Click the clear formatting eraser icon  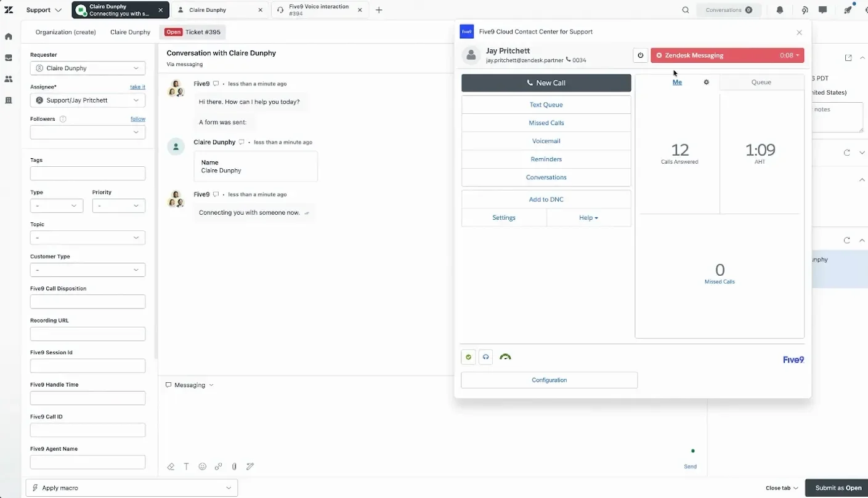[x=171, y=467]
